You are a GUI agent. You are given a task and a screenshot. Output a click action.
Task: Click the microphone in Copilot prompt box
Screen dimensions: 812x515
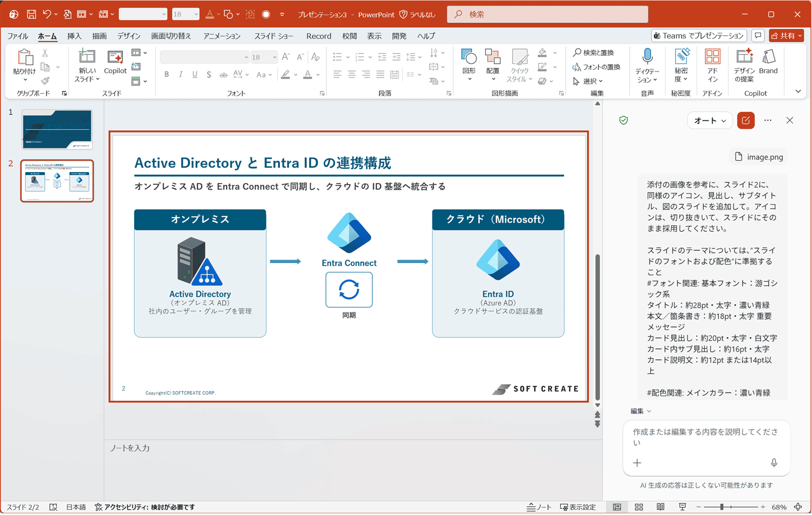(774, 463)
